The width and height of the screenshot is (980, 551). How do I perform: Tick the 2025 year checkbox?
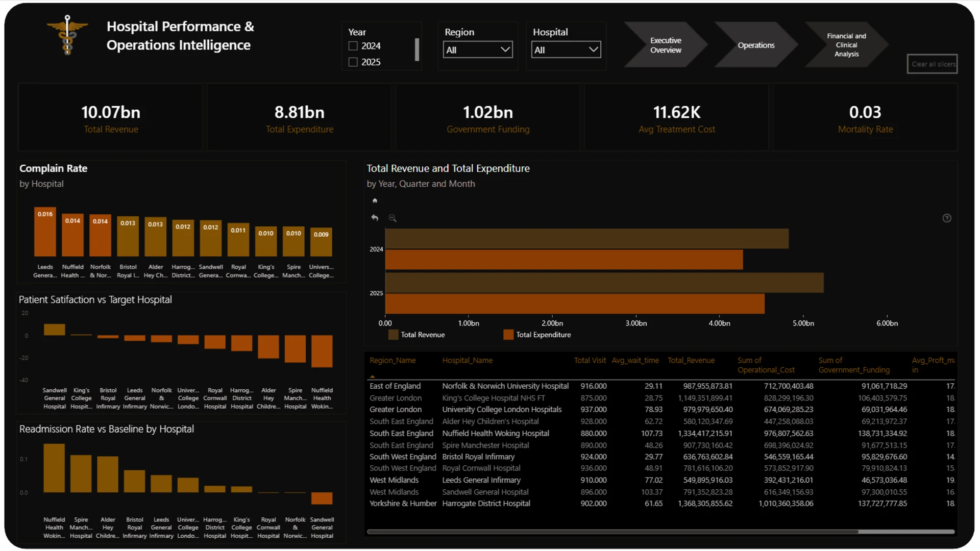353,62
